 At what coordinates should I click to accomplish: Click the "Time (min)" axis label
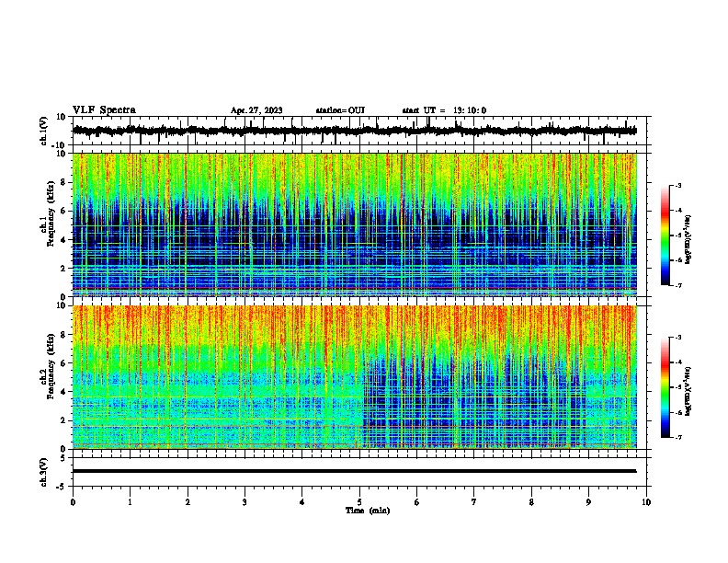click(x=368, y=511)
